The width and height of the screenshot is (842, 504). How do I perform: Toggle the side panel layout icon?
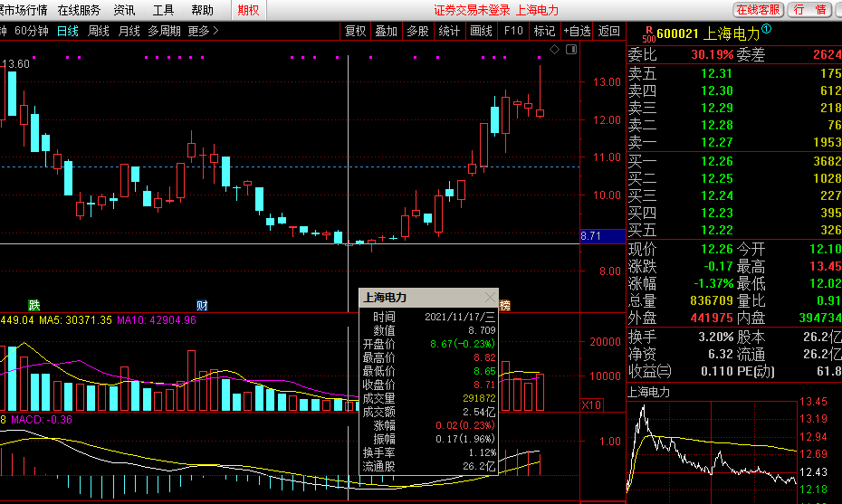[x=571, y=50]
